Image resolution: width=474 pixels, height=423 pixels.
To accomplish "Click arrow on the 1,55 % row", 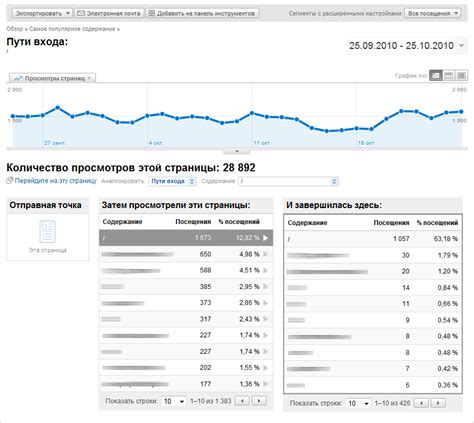I will (x=266, y=368).
